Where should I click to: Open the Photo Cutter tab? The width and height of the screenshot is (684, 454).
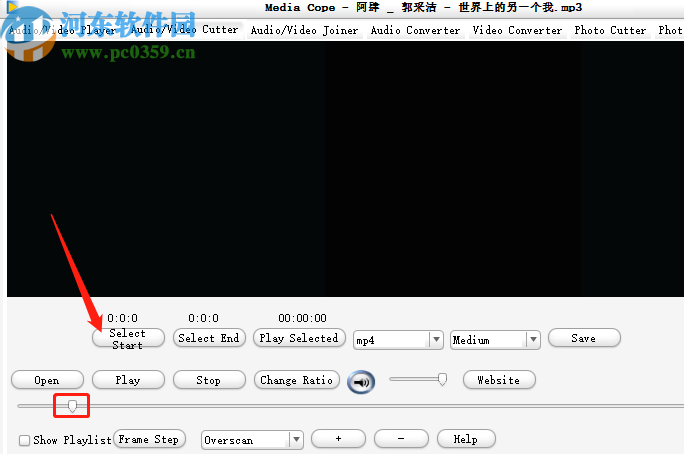[610, 31]
